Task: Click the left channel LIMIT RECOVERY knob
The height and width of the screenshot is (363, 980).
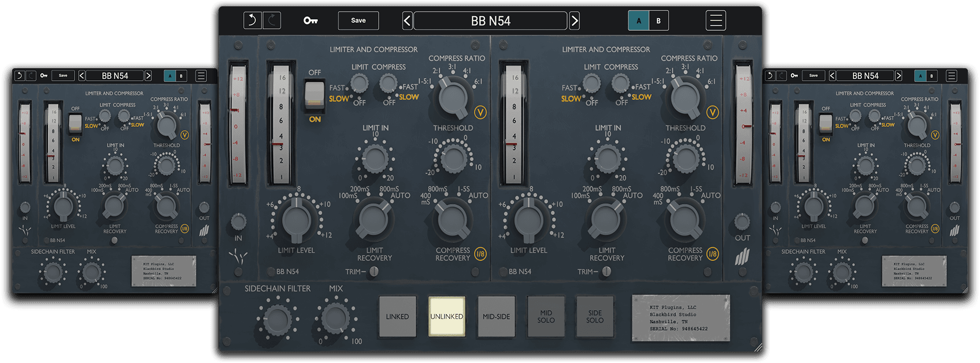Action: point(374,219)
